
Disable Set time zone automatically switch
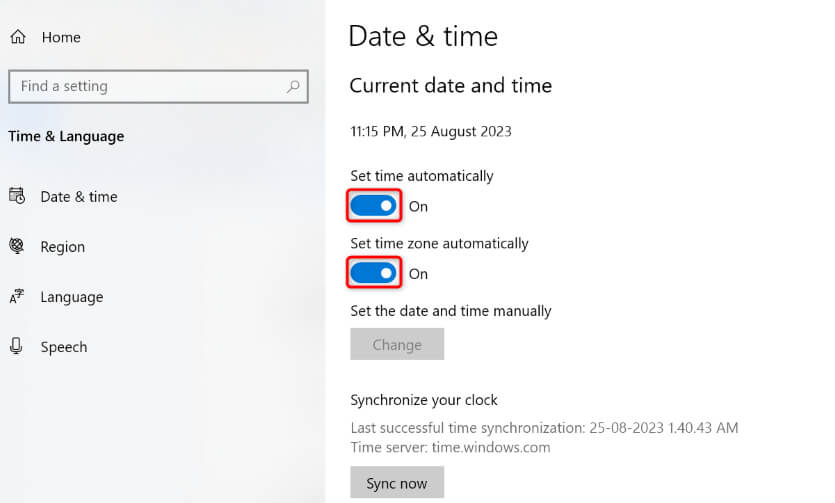click(374, 273)
